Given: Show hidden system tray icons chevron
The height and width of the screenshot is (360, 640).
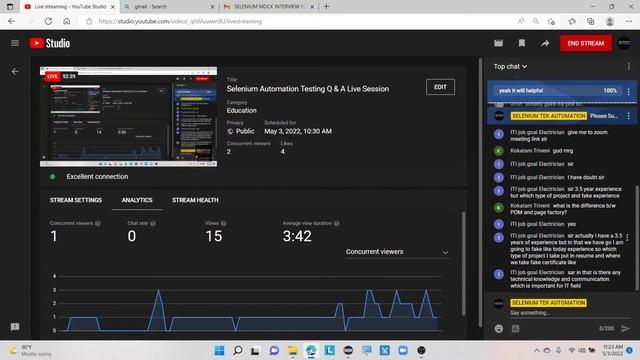Looking at the screenshot, I should click(x=536, y=350).
